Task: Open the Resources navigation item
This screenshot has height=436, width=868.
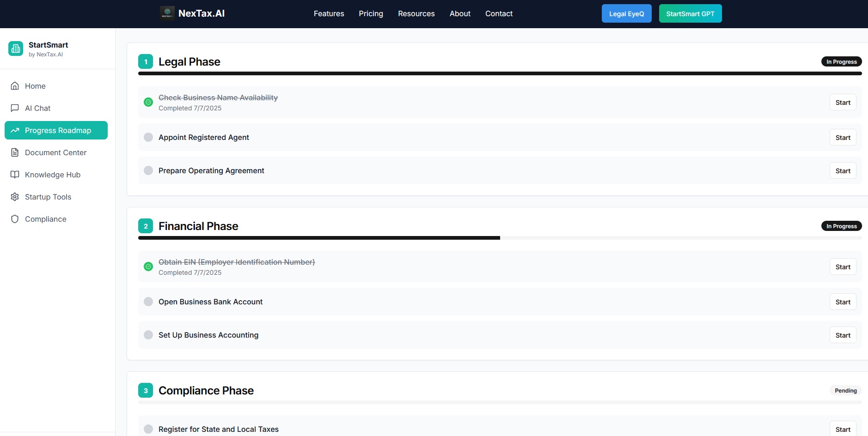Action: (x=416, y=13)
